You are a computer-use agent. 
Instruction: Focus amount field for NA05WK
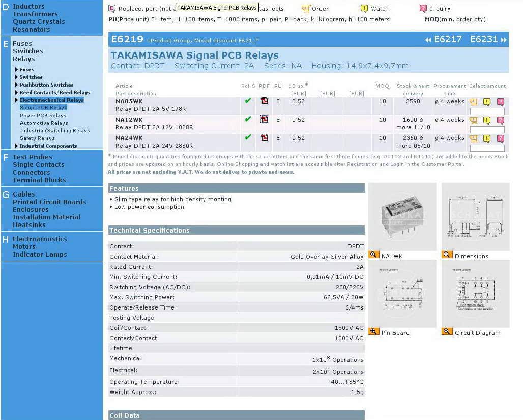pos(487,111)
